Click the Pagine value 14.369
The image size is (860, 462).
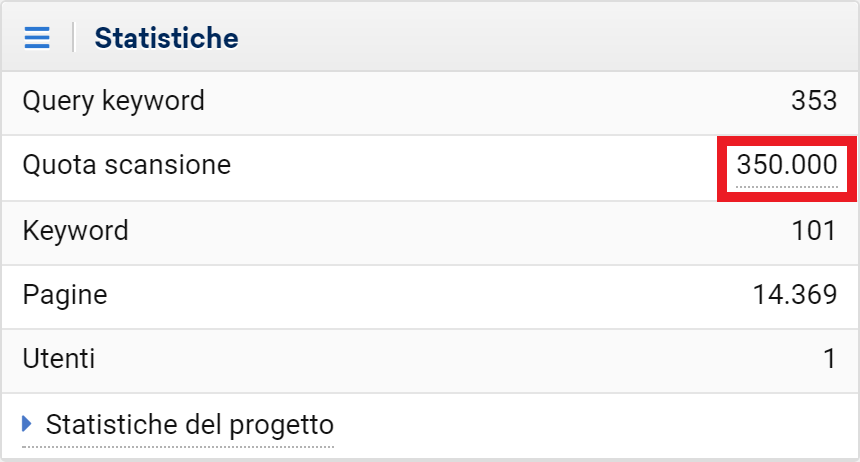[x=794, y=295]
